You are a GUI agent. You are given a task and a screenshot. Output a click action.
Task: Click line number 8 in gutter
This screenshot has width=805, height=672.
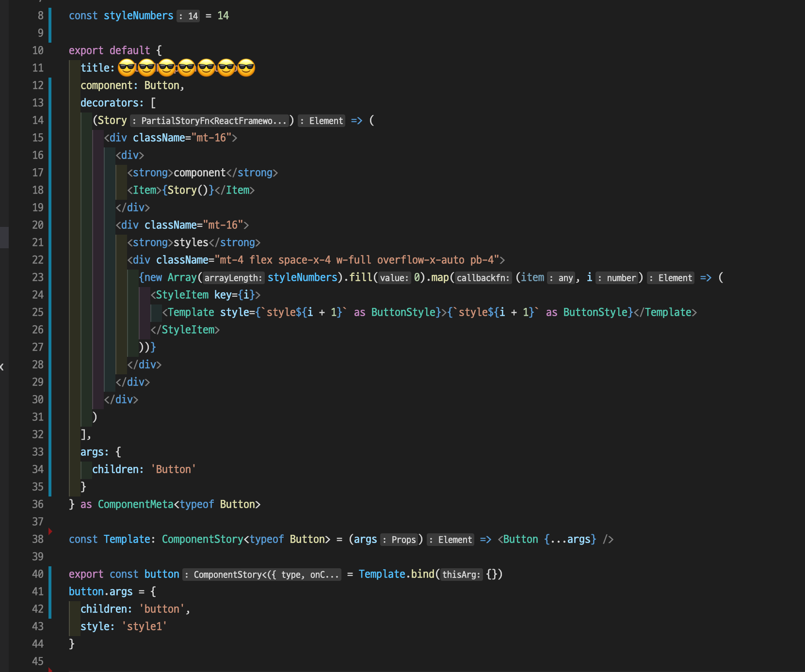point(41,16)
